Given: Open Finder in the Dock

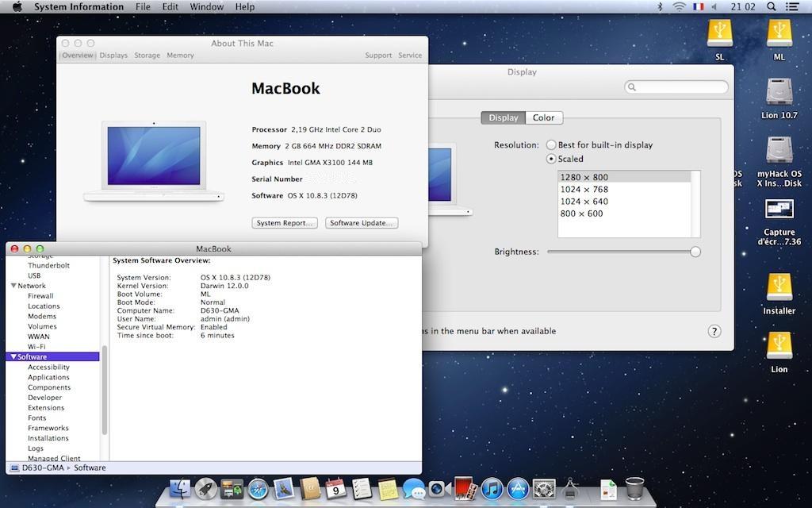Looking at the screenshot, I should (179, 488).
